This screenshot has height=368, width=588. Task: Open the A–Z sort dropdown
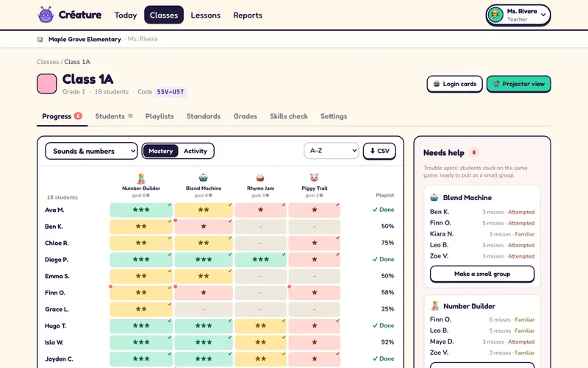point(331,151)
